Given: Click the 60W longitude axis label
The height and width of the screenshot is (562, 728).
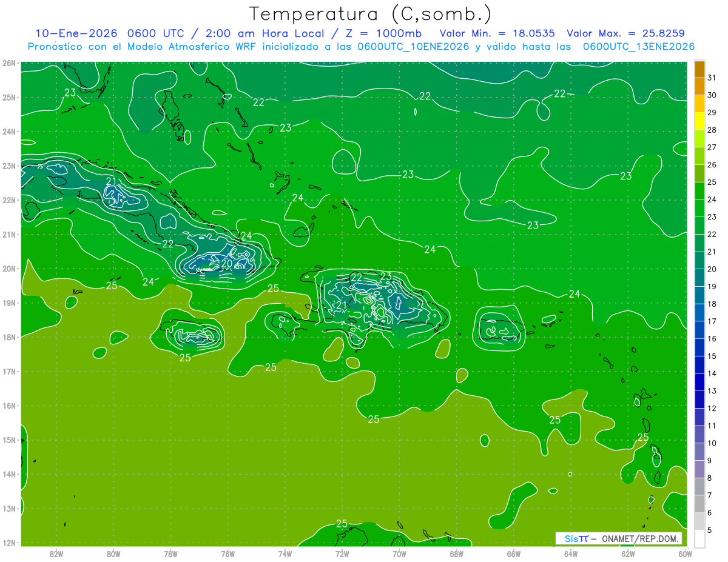Looking at the screenshot, I should pyautogui.click(x=686, y=554).
